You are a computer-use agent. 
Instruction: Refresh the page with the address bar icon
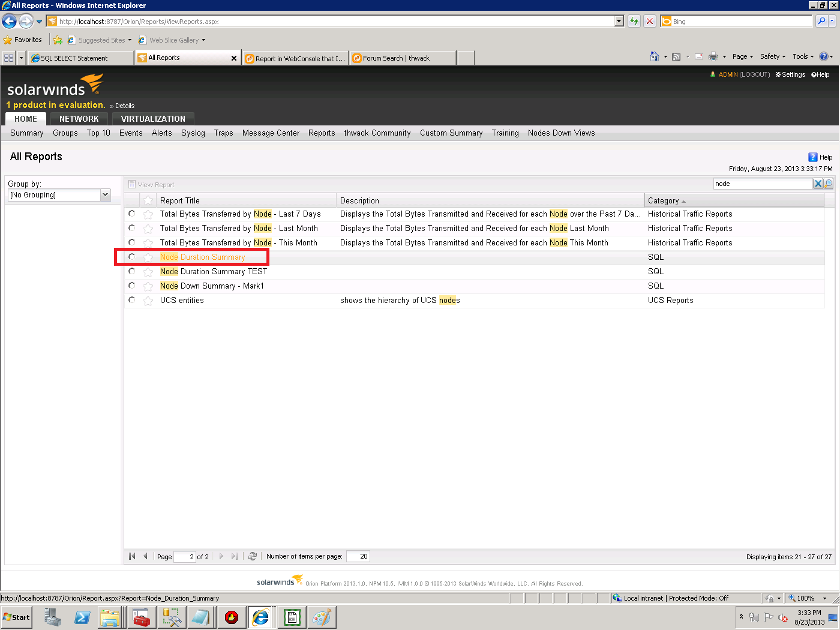(634, 22)
